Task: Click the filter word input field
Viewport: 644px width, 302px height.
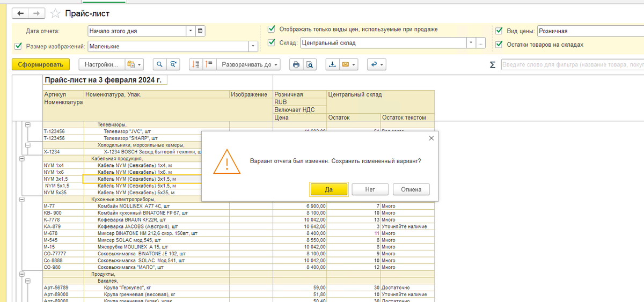Action: (572, 64)
